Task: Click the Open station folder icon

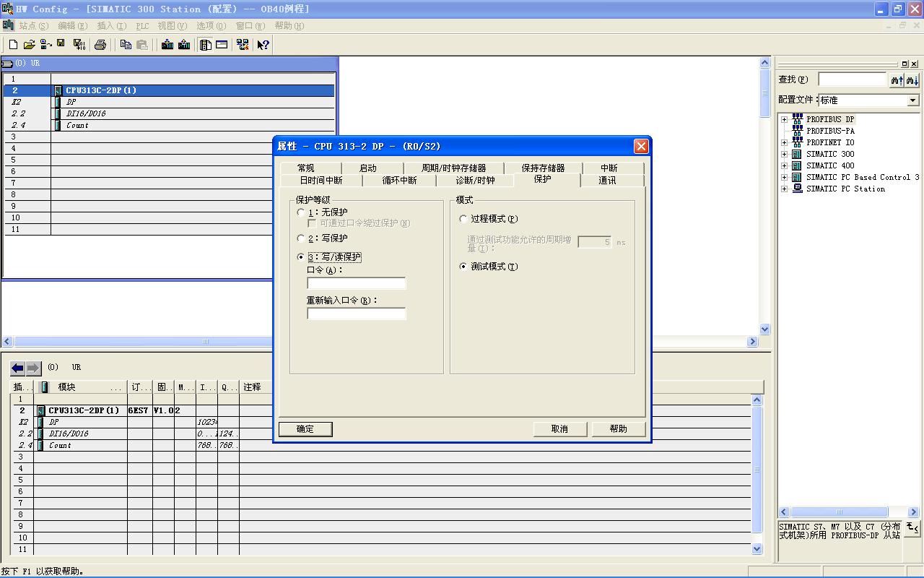Action: tap(30, 45)
